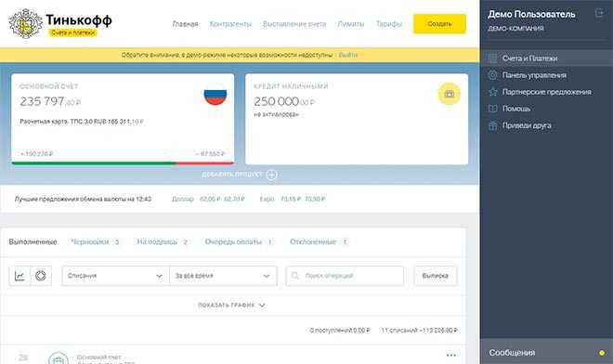613x364 pixels.
Task: Open Счета и Платежи in the sidebar
Action: (546, 58)
